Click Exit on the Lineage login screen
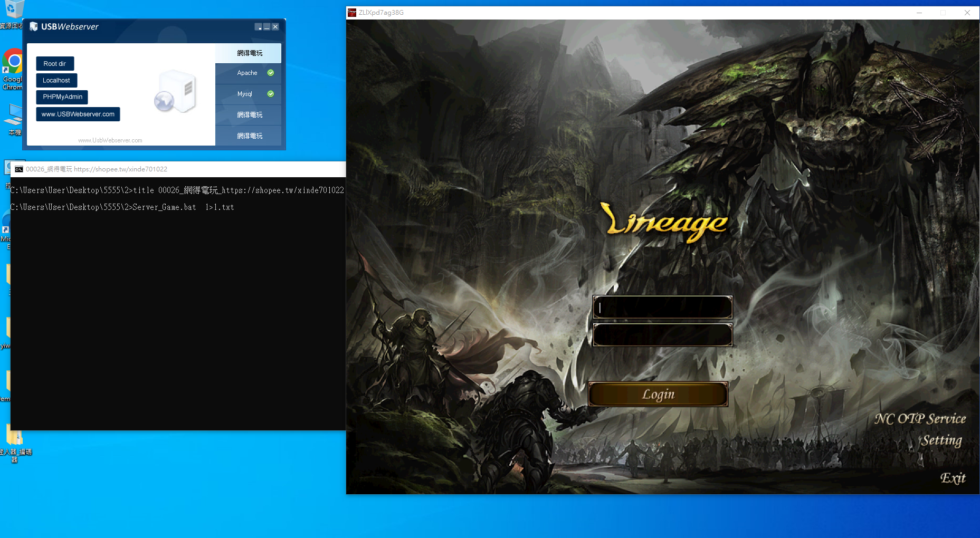The width and height of the screenshot is (980, 538). 953,478
